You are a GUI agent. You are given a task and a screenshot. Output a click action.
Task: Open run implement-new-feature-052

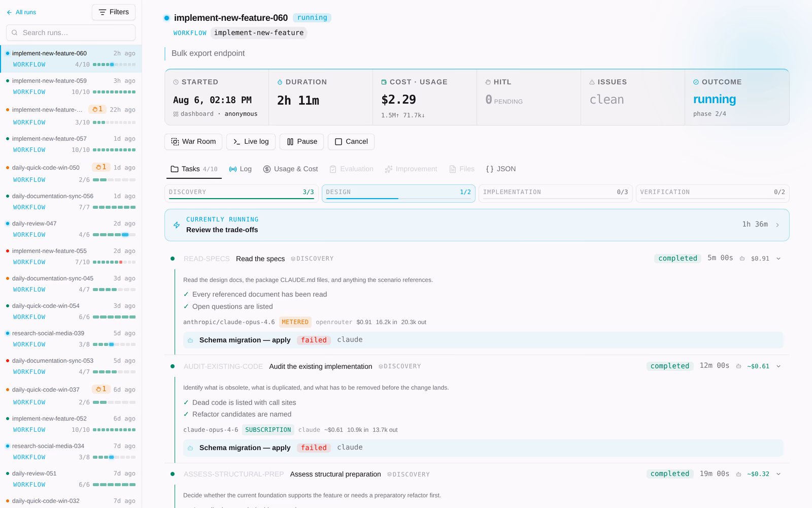coord(71,424)
